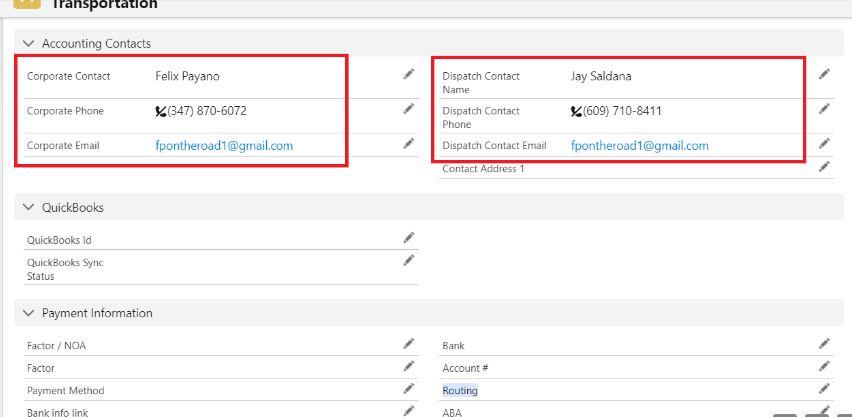852x417 pixels.
Task: Collapse the QuickBooks section
Action: [x=29, y=207]
